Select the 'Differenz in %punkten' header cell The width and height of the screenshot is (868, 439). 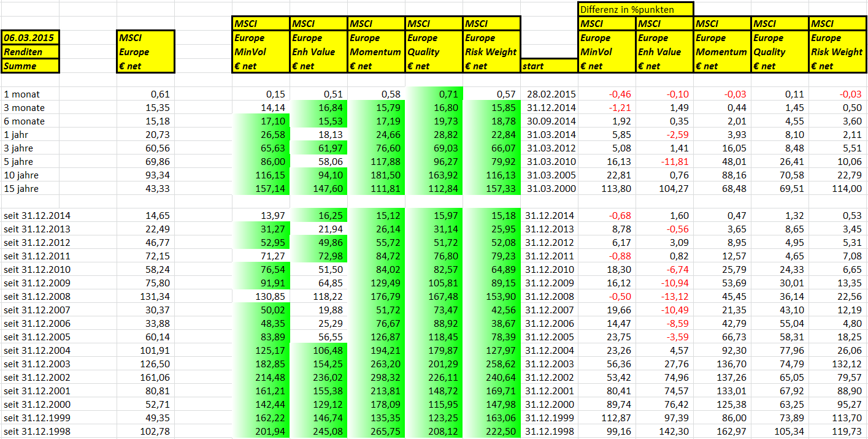click(x=636, y=9)
